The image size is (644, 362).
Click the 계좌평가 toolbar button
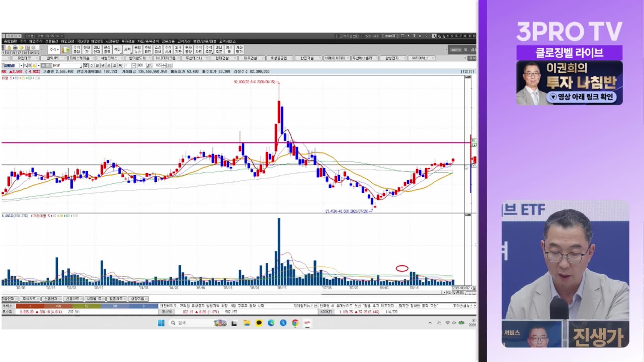click(239, 50)
